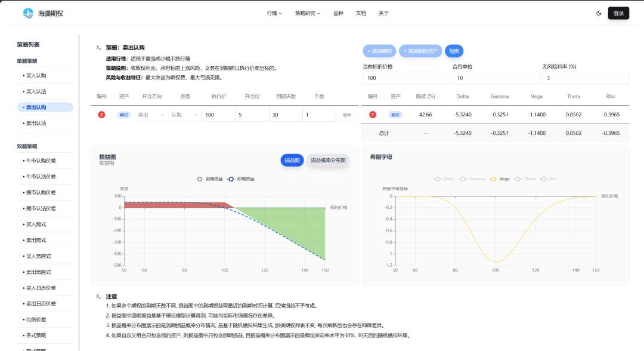Click the 海疆期权 logo icon

pos(28,13)
